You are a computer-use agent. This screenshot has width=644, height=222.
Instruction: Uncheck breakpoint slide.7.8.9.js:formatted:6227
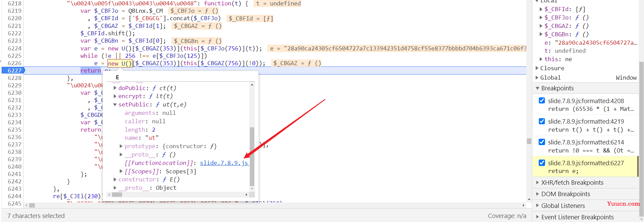(542, 163)
